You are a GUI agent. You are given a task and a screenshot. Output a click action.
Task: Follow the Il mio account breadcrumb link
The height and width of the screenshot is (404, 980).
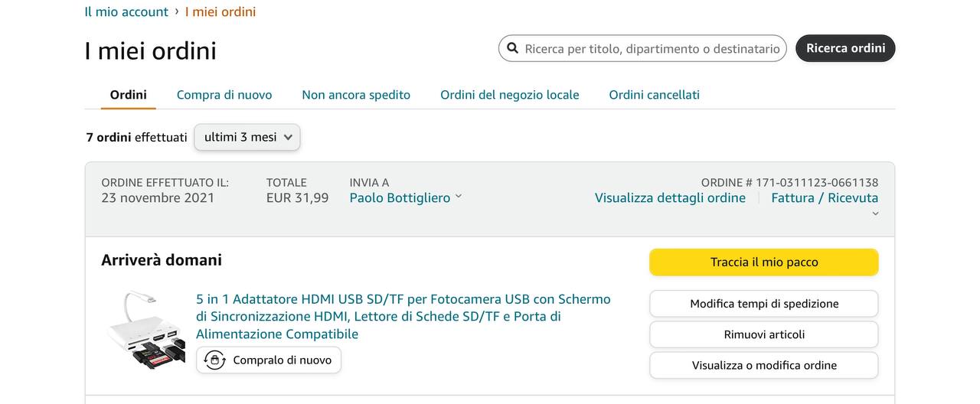pyautogui.click(x=126, y=11)
